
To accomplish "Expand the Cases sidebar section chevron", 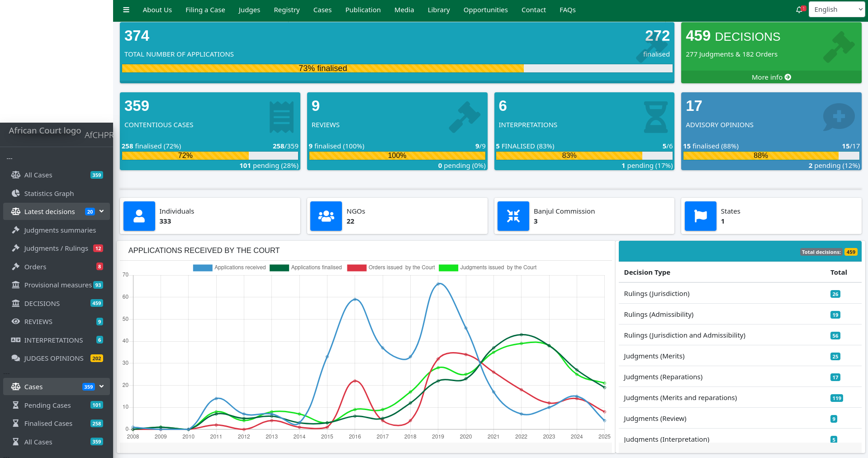I will (102, 386).
